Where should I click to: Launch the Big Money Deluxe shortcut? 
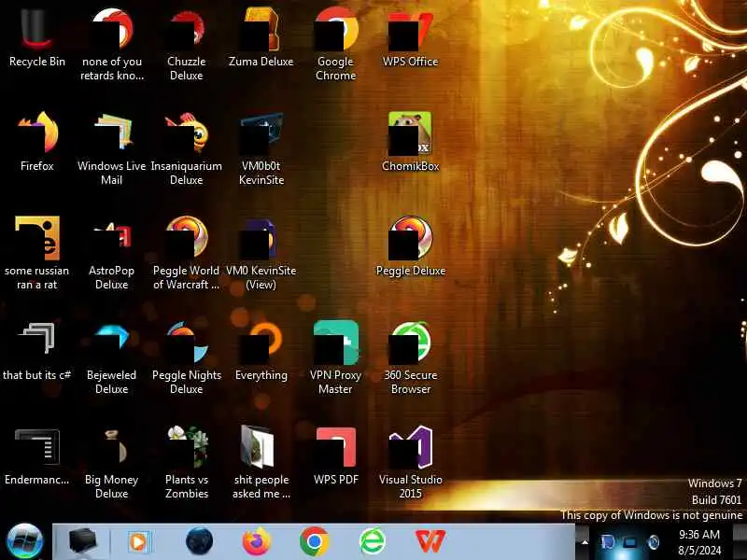[111, 462]
